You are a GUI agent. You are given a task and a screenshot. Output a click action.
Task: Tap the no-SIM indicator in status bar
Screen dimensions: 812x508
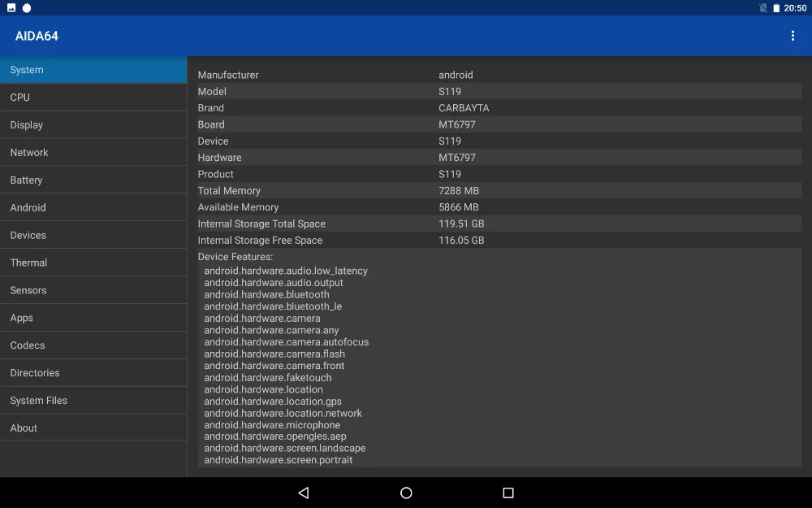point(762,7)
